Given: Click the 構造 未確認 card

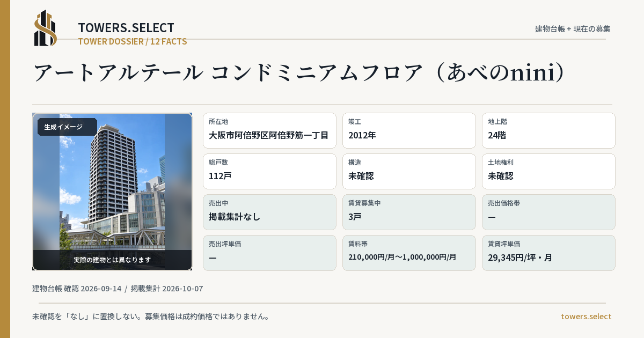Looking at the screenshot, I should pyautogui.click(x=409, y=171).
